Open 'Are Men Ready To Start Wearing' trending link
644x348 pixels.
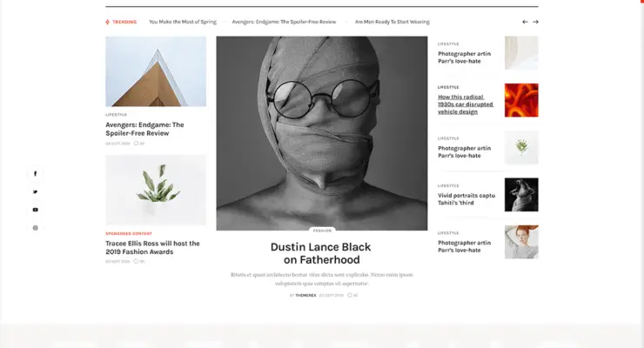point(392,22)
